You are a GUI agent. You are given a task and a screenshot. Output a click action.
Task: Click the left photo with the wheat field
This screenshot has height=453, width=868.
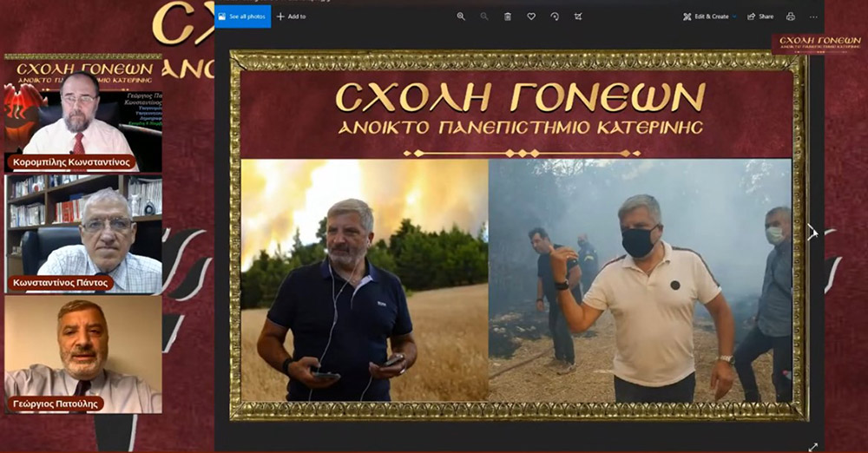(365, 280)
